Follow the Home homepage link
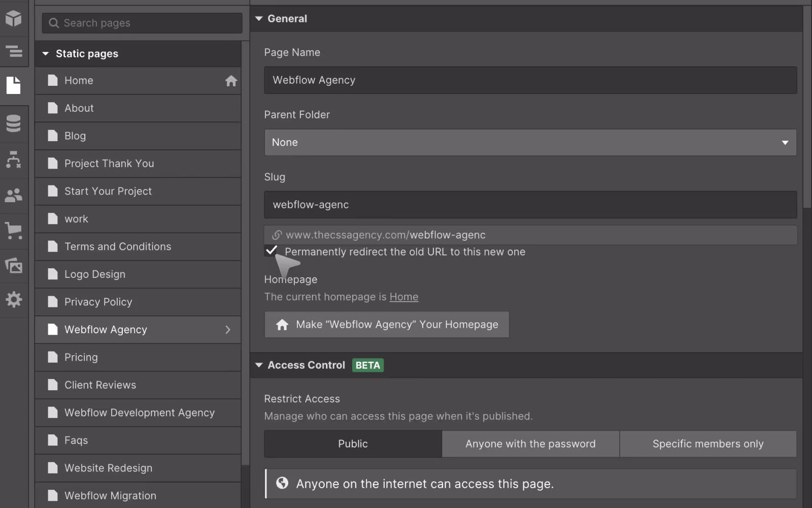The width and height of the screenshot is (812, 508). coord(404,297)
